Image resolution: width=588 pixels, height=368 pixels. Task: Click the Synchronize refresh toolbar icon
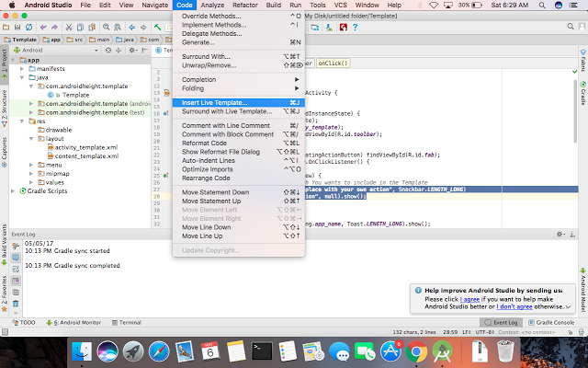(28, 27)
